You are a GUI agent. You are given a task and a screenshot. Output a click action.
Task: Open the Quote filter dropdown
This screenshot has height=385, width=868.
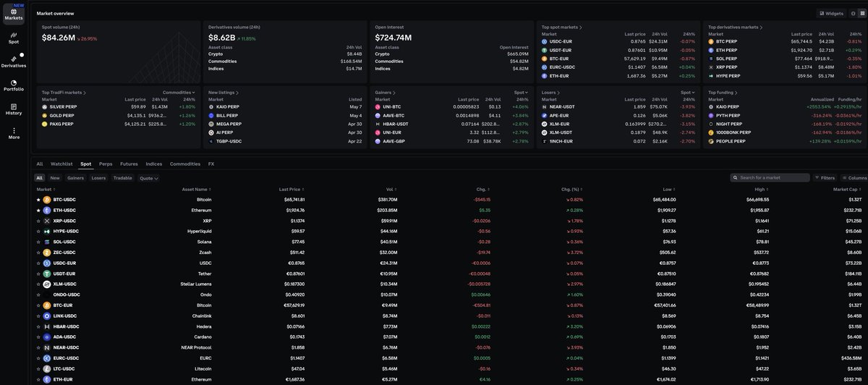149,178
